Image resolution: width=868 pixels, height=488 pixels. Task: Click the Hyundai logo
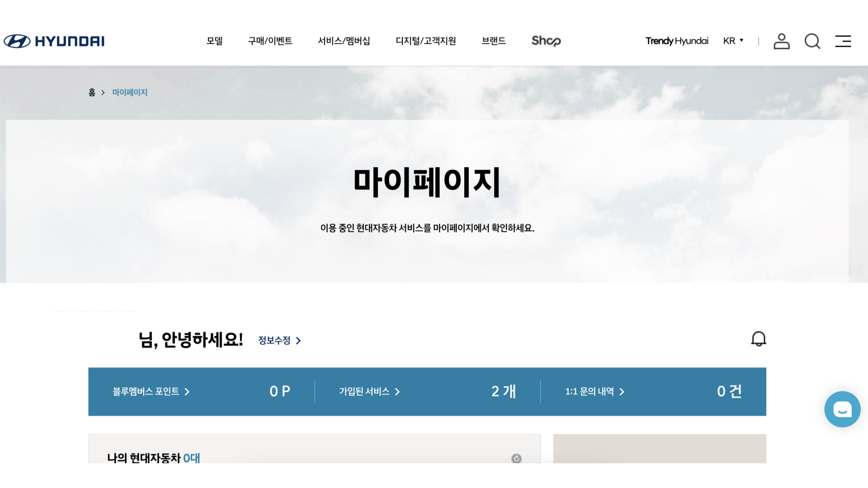click(x=54, y=41)
